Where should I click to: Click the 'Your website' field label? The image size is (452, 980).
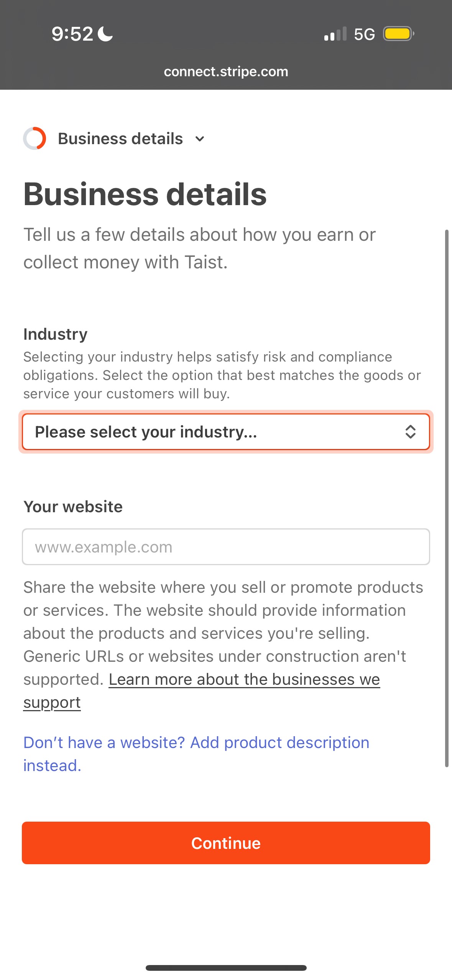73,507
